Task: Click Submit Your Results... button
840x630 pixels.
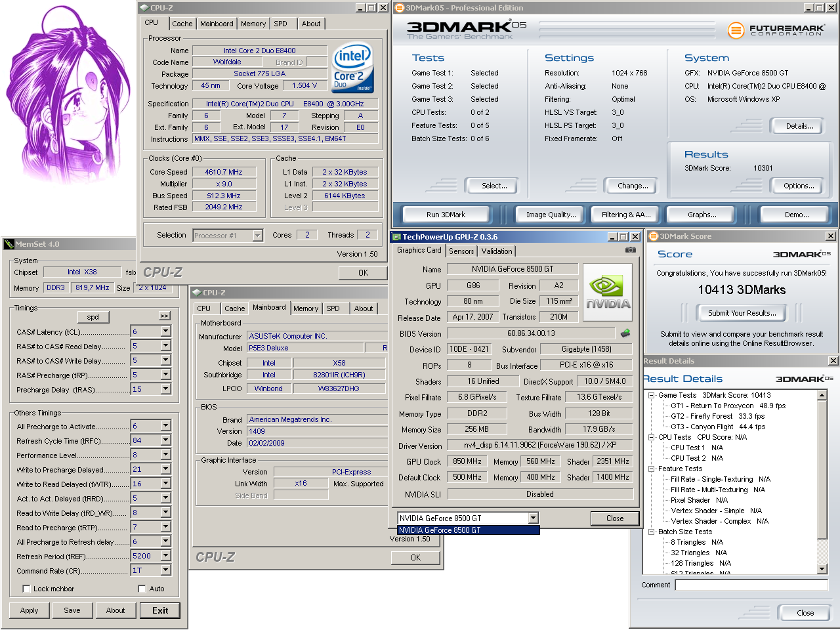Action: point(742,313)
